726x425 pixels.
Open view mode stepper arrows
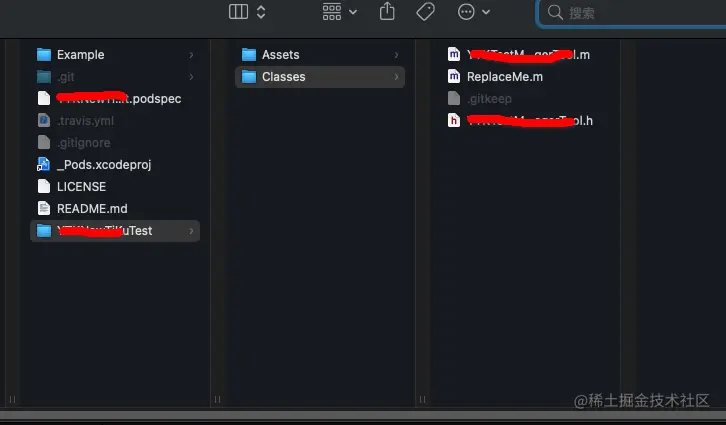tap(261, 12)
